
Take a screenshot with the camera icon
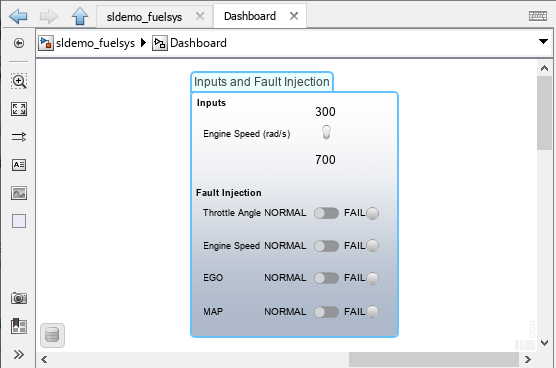tap(19, 298)
